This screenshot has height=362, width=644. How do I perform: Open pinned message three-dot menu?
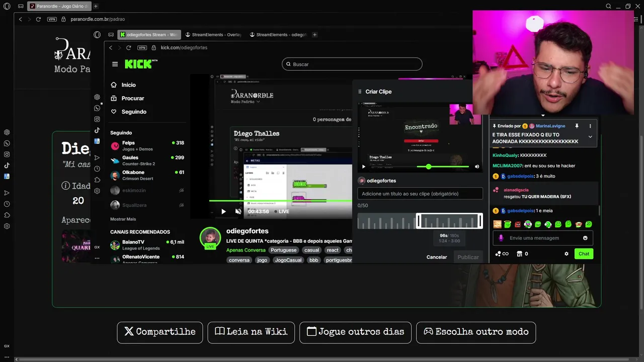tap(590, 126)
